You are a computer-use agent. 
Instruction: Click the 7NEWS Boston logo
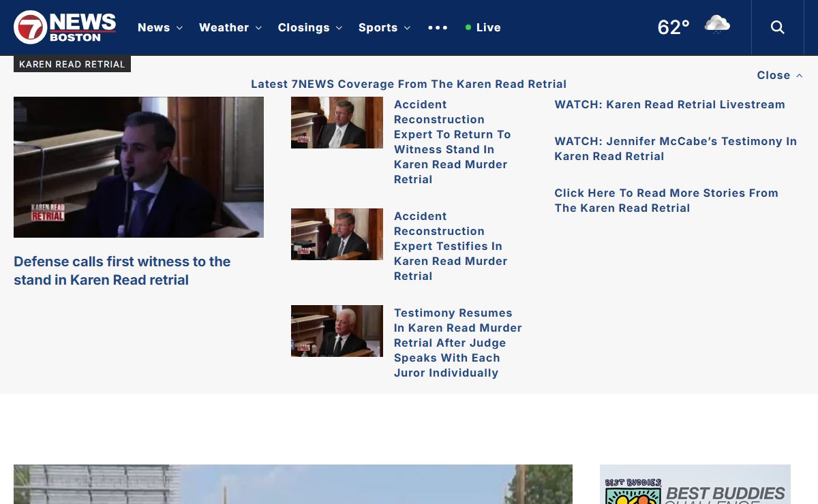tap(65, 27)
